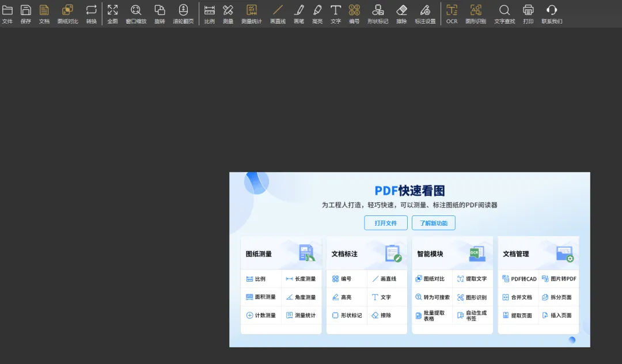
Task: Open the 图形识别 shape recognition tool in toolbar
Action: tap(476, 14)
